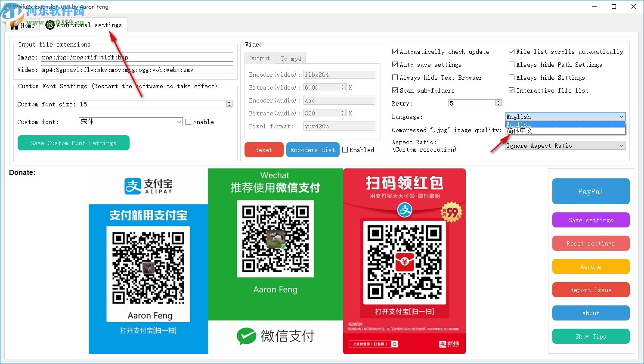Screen dimensions: 644x364
Task: Donate with the PayPal button
Action: [591, 191]
